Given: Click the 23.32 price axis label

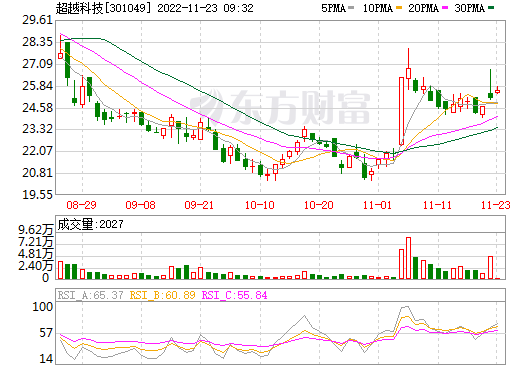Looking at the screenshot, I should pos(37,129).
